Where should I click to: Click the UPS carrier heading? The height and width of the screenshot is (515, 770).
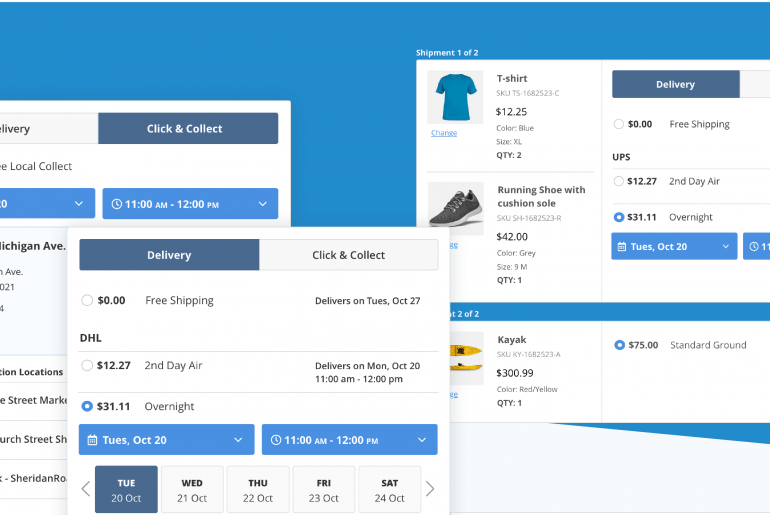point(621,157)
